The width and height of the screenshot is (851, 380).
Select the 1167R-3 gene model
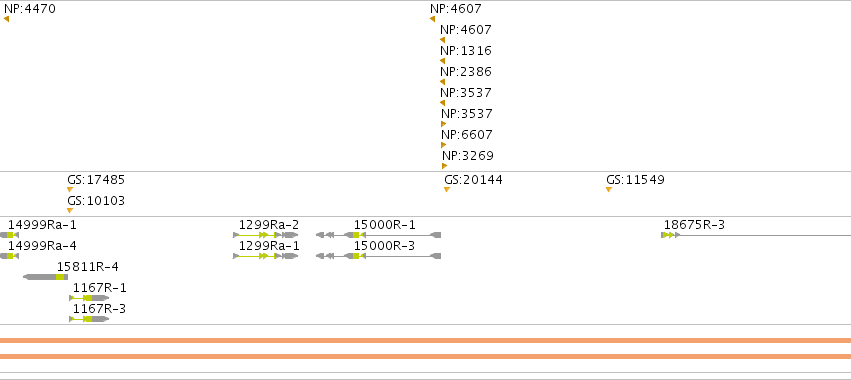89,319
